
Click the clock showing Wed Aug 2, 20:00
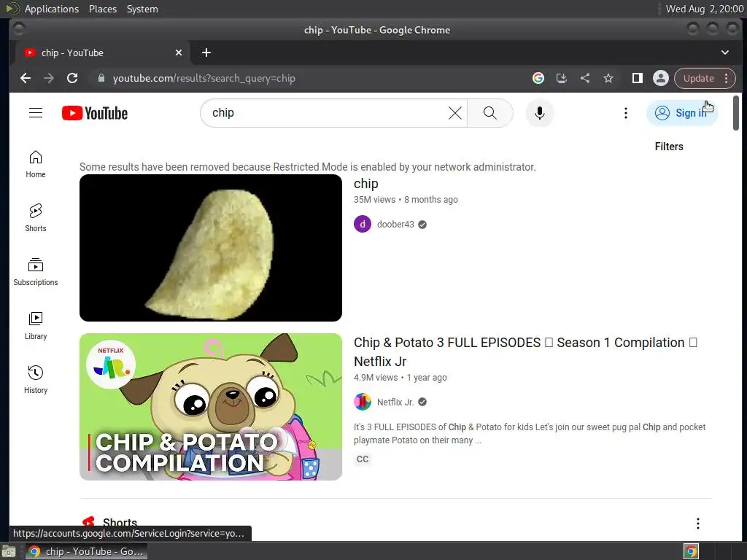point(704,9)
